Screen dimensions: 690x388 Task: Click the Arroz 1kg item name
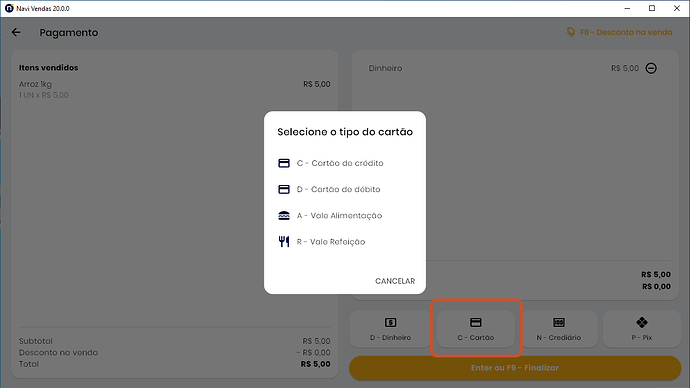35,84
